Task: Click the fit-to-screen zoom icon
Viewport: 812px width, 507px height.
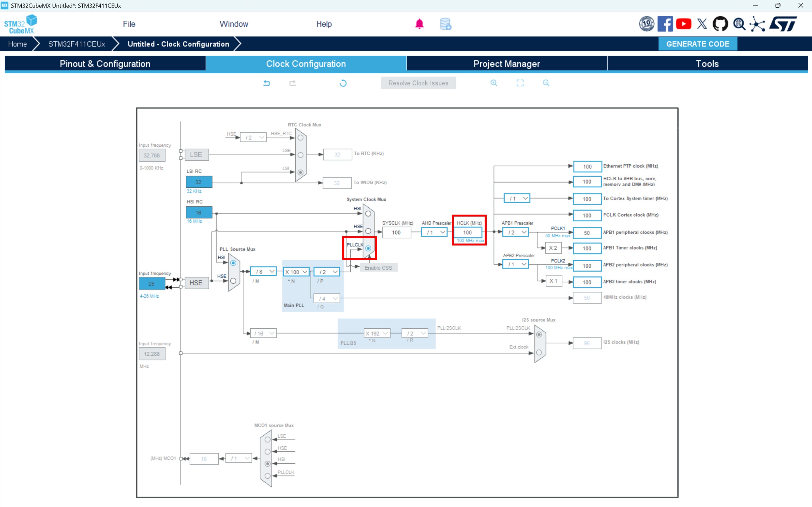Action: click(520, 83)
